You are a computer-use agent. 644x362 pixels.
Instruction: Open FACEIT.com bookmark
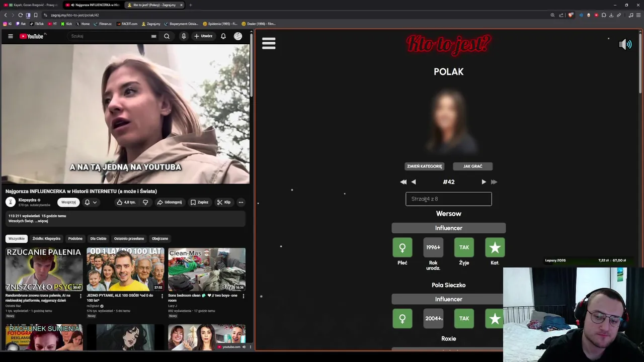pos(127,24)
